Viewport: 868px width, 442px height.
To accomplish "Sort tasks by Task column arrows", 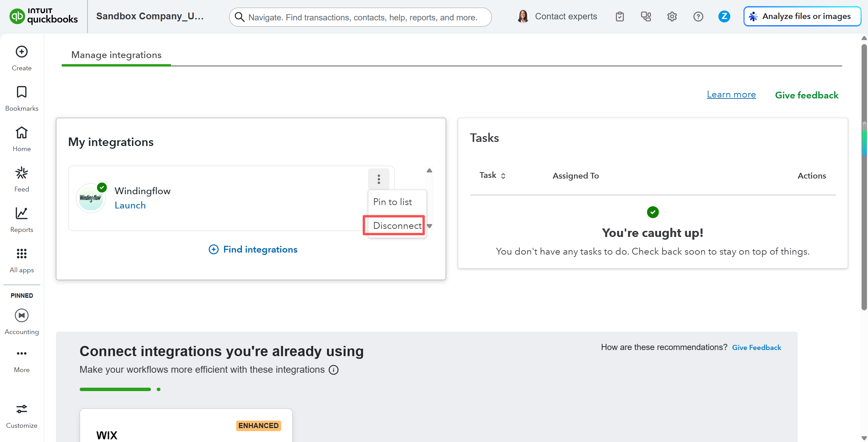I will coord(503,176).
